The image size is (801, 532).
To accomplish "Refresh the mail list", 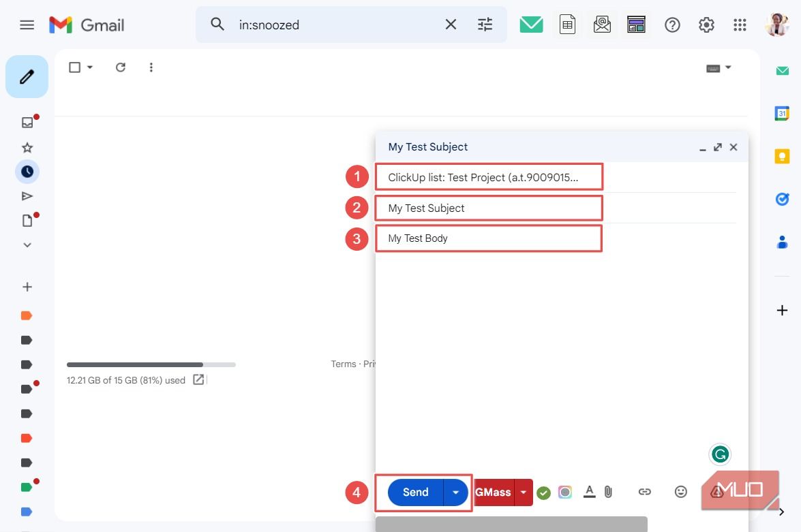I will pos(121,67).
